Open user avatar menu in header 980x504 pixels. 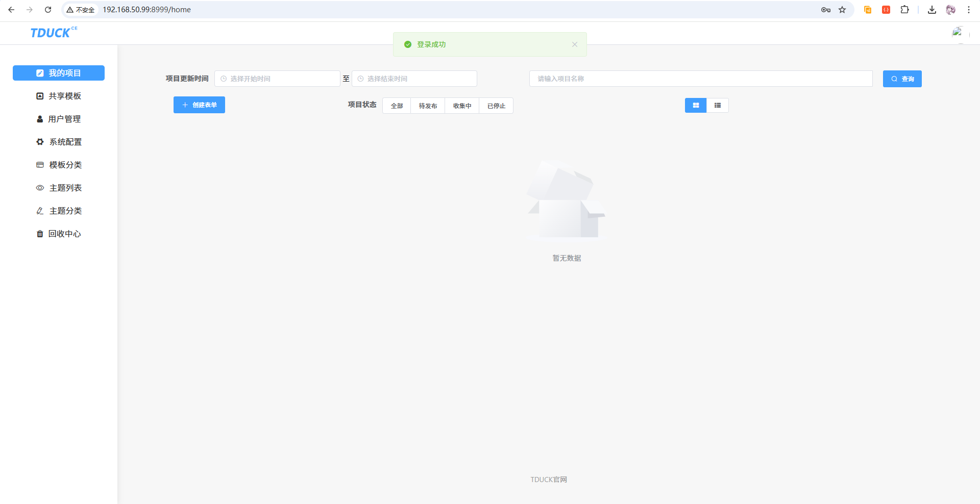point(957,33)
